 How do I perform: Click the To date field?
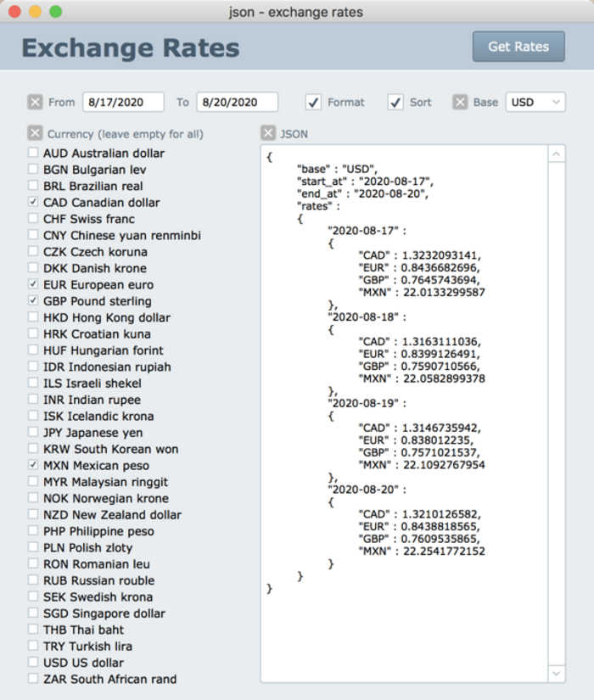(237, 102)
